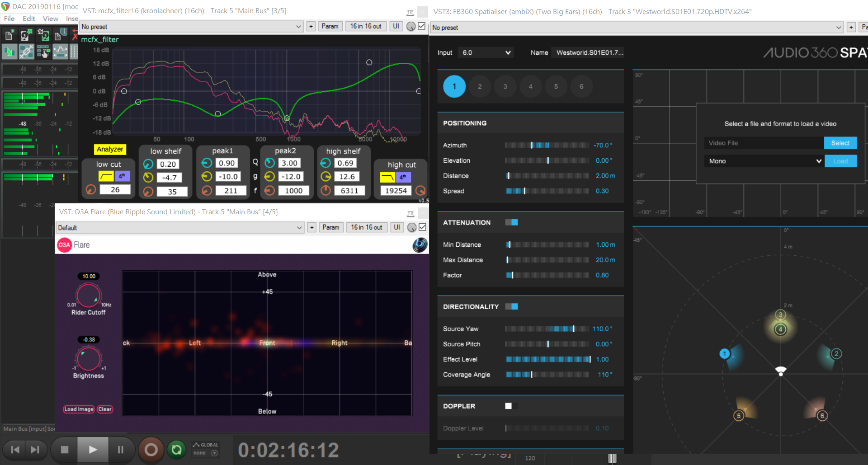Click the plus button beside Flare preset
The width and height of the screenshot is (868, 465).
[x=312, y=227]
